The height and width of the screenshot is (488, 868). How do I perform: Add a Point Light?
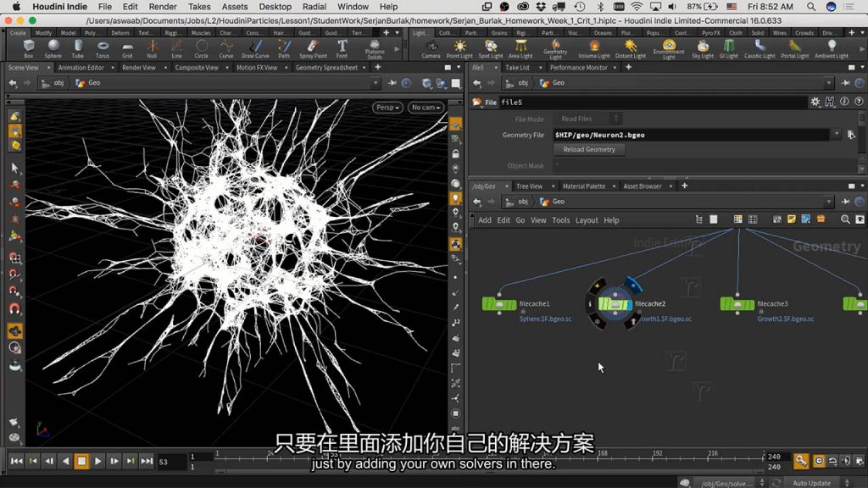[459, 48]
